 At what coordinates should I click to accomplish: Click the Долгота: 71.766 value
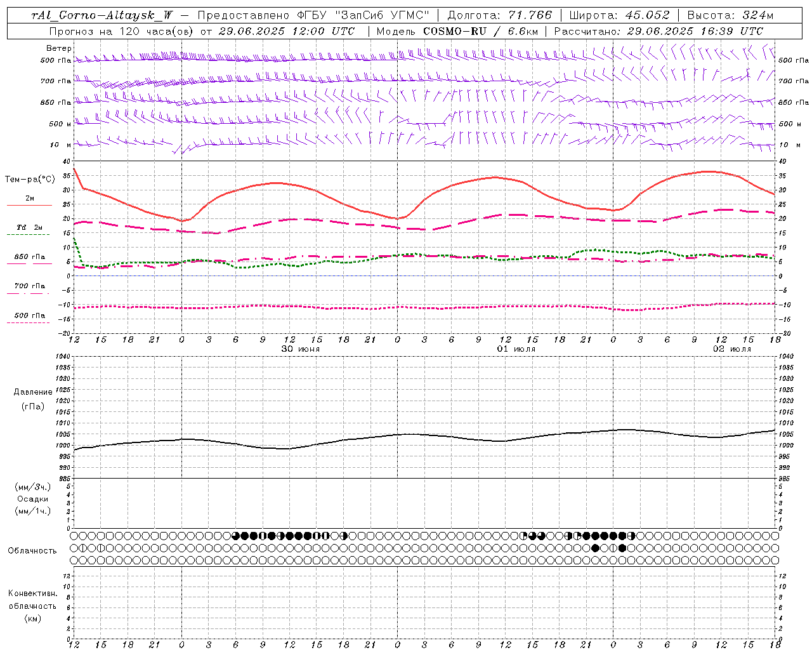(500, 15)
